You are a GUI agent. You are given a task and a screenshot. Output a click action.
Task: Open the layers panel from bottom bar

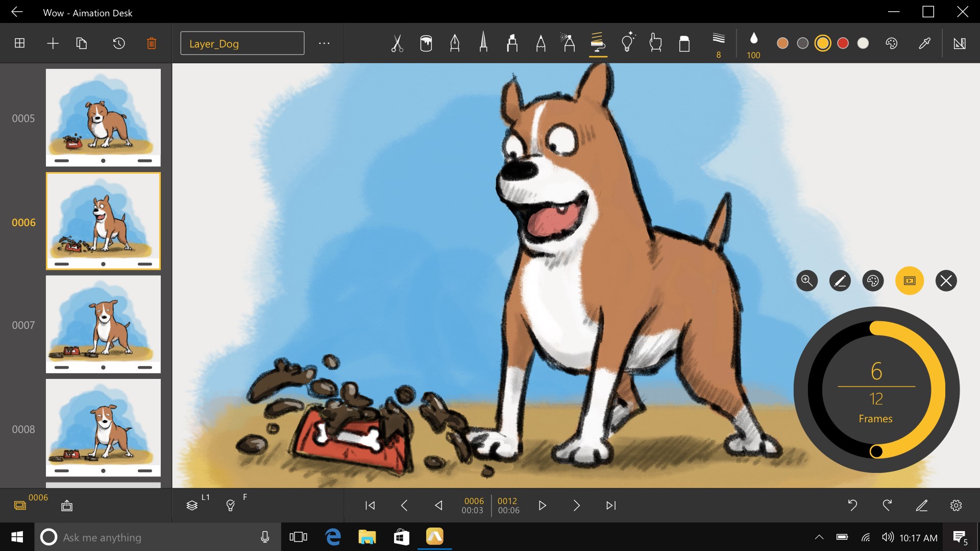tap(193, 505)
